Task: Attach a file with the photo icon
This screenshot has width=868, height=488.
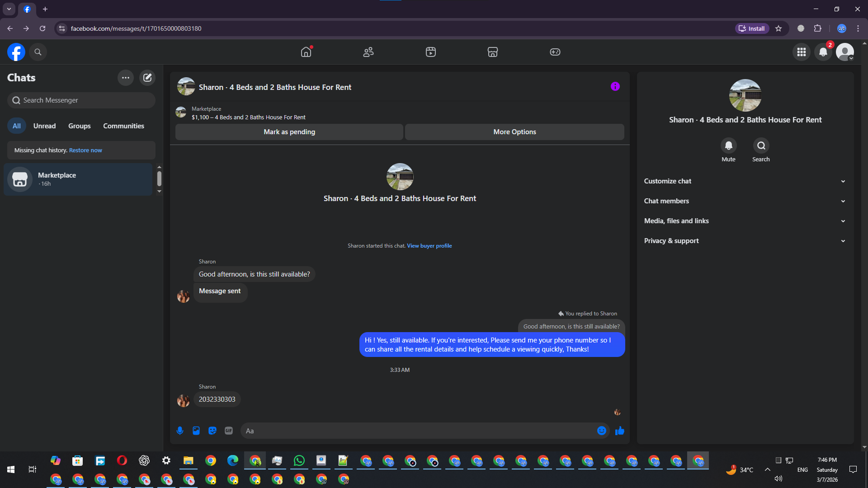Action: point(196,431)
